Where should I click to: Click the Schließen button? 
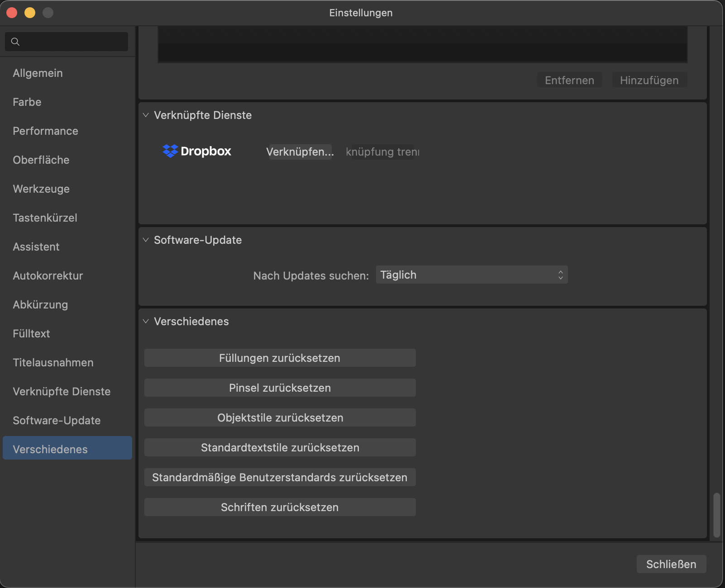[x=671, y=564]
